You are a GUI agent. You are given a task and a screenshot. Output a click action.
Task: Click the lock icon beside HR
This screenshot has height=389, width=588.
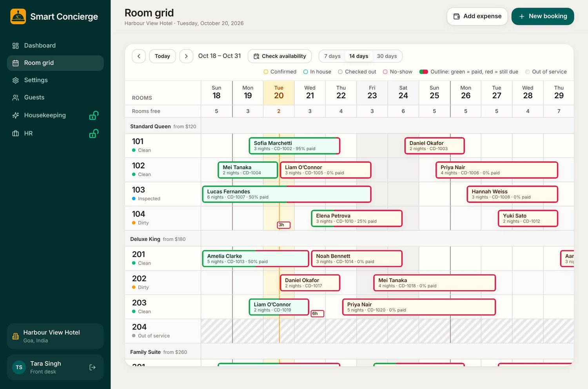94,133
